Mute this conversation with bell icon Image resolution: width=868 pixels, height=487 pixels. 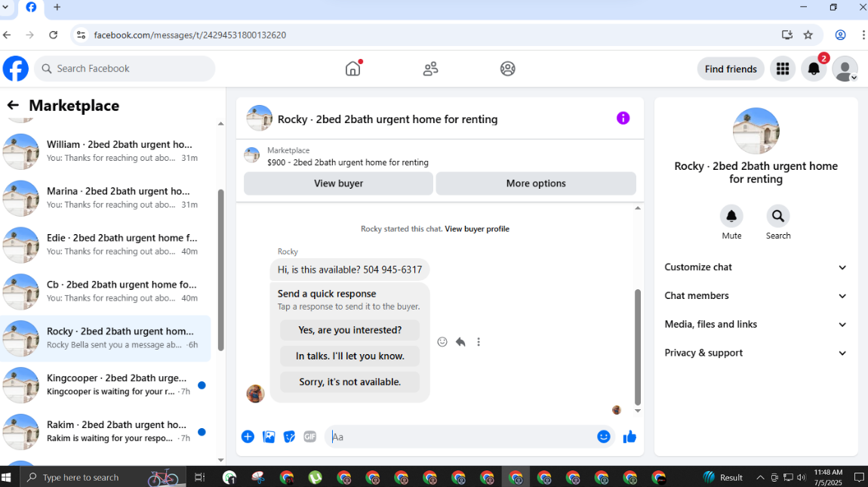coord(731,216)
